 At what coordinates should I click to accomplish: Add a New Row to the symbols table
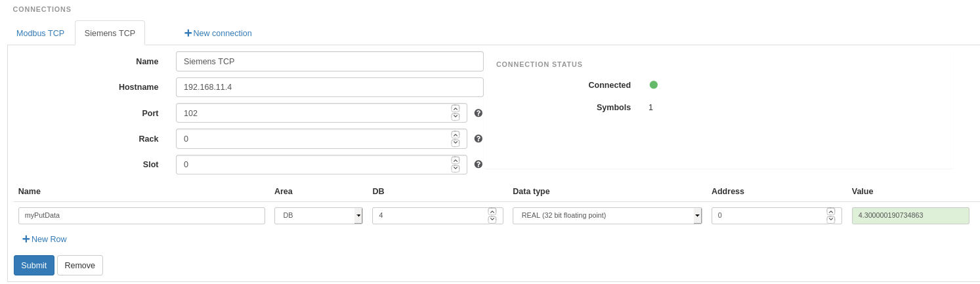(45, 239)
